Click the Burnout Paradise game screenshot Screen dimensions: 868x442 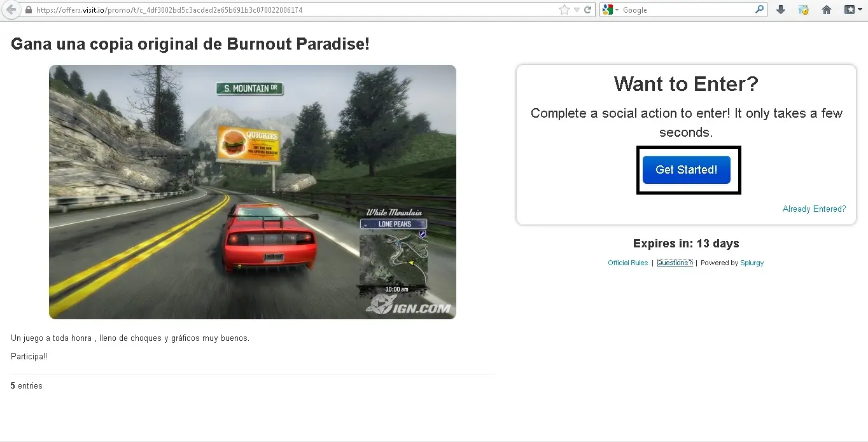(253, 192)
